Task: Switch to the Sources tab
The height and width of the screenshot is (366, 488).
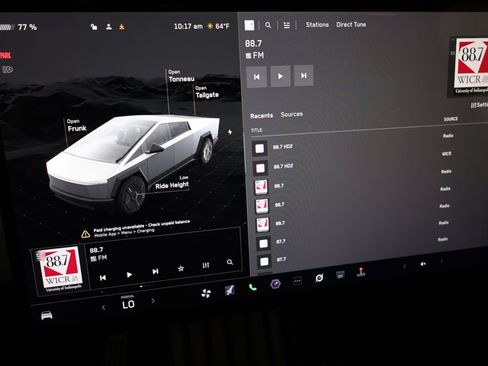Action: [292, 114]
